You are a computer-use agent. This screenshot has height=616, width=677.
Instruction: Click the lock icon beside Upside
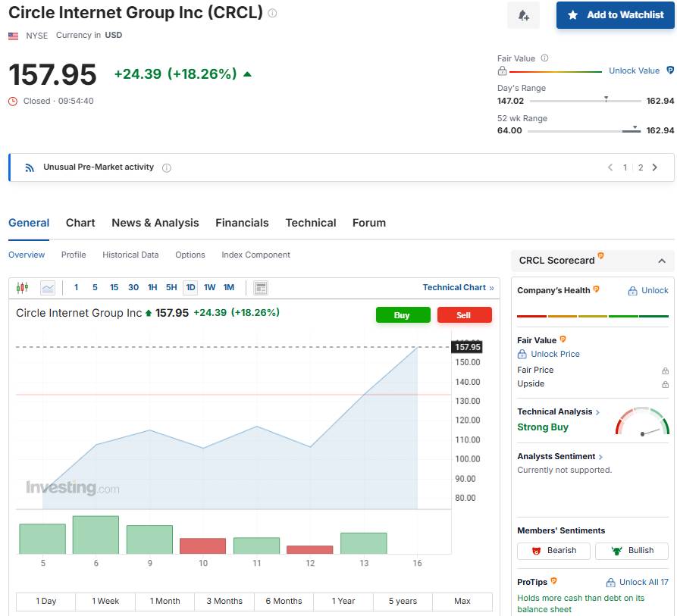(x=666, y=384)
